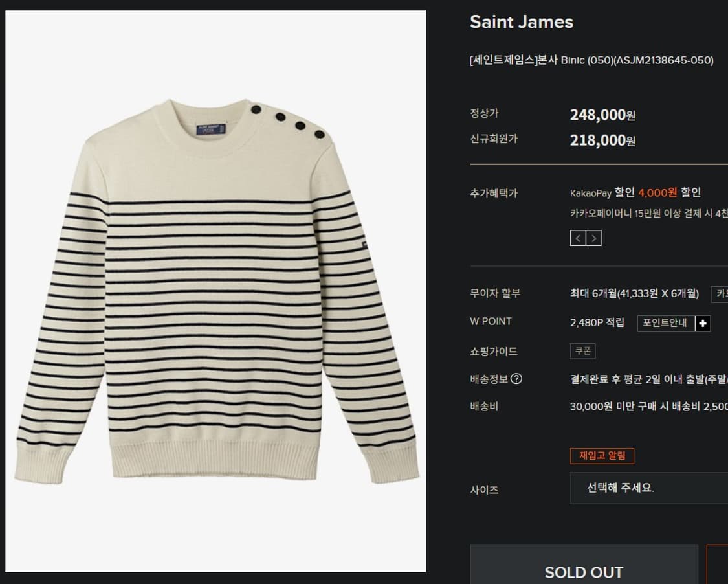
Task: Open the 포인트안내 point guide button
Action: [665, 323]
